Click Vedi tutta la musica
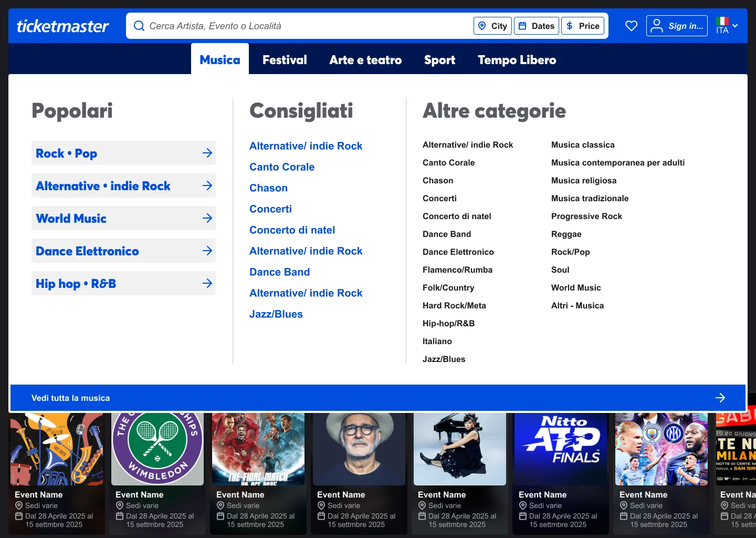 (378, 398)
